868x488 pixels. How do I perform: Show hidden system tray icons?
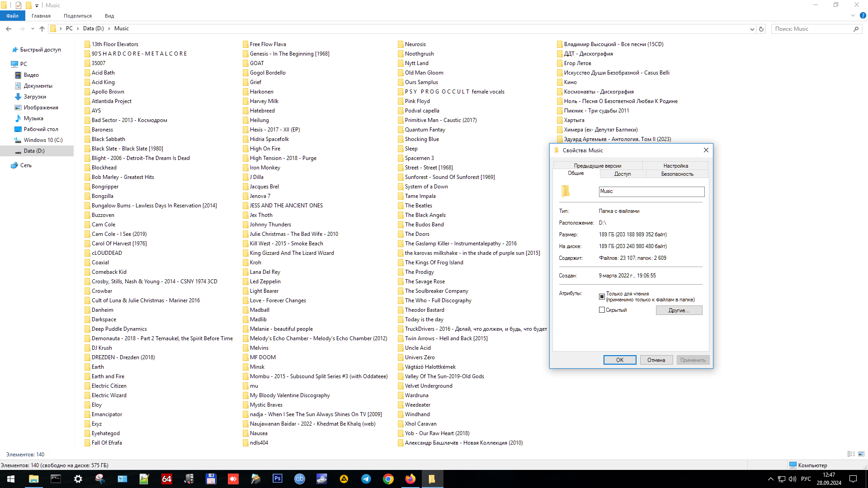pyautogui.click(x=770, y=479)
